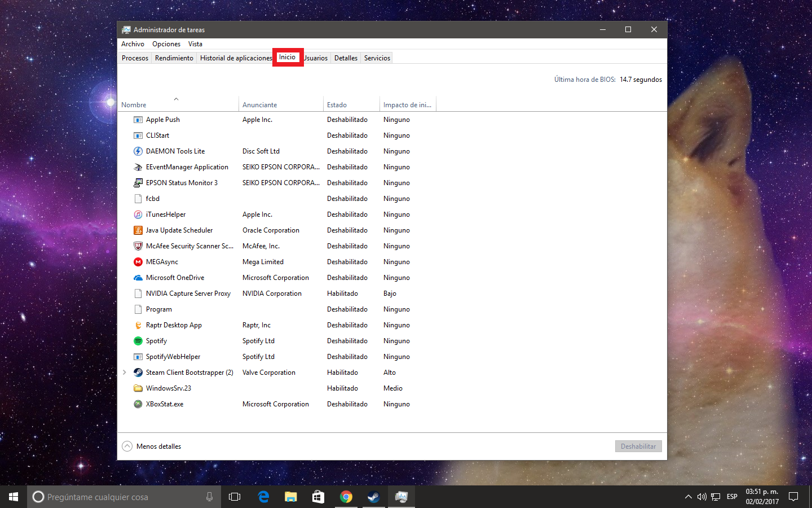Screen dimensions: 812x508
Task: Open Microsoft Edge from the taskbar
Action: [x=263, y=497]
